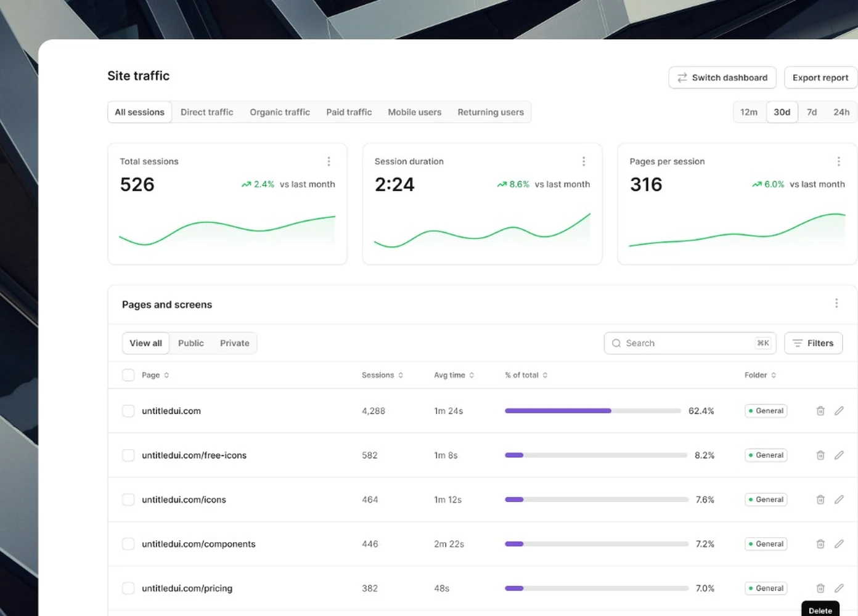Click the 62.4% progress bar
This screenshot has width=858, height=616.
593,411
